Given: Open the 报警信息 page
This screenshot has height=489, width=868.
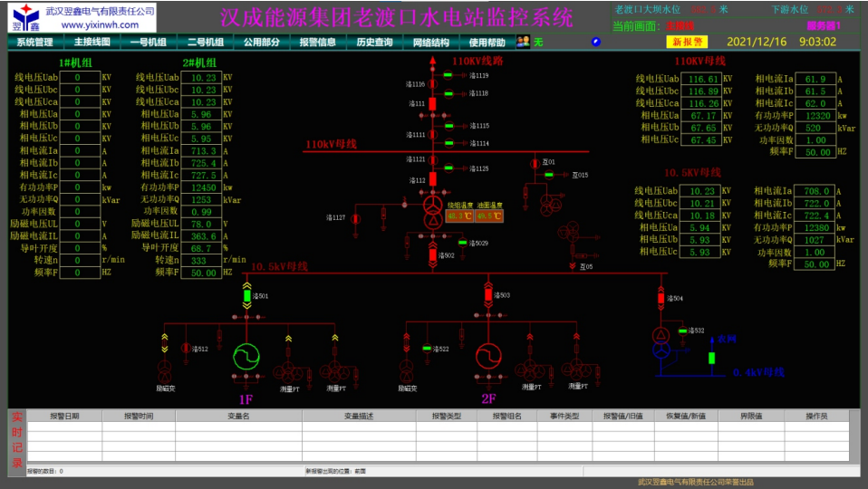Looking at the screenshot, I should click(x=318, y=42).
